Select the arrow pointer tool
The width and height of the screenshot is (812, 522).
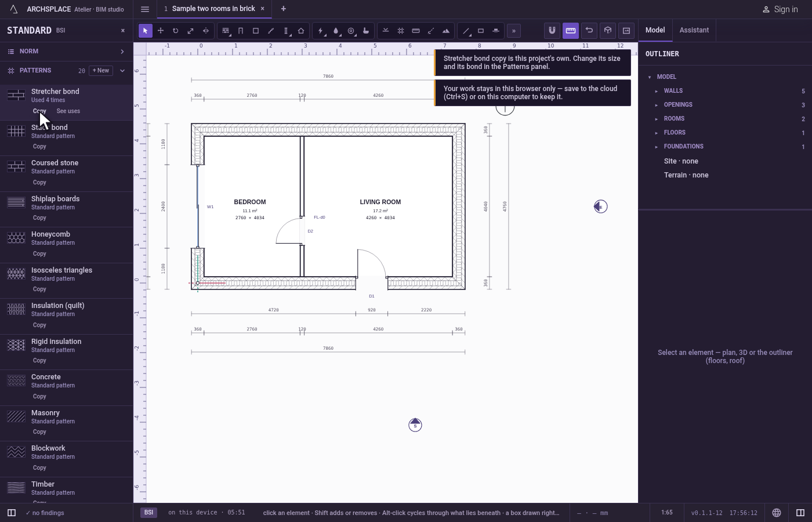[x=146, y=31]
